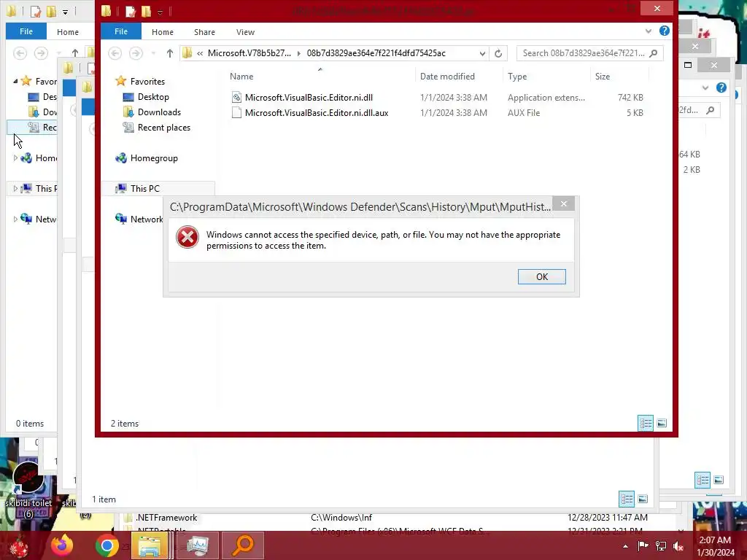Open View tab in front Explorer window

click(x=245, y=32)
